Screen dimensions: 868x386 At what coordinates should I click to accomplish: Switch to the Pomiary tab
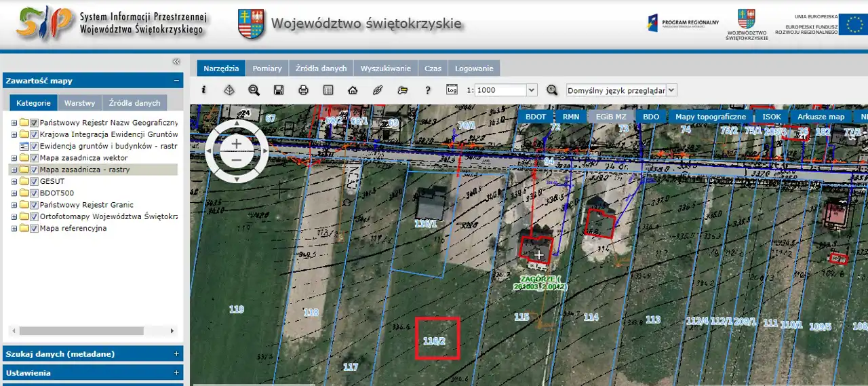[x=267, y=69]
